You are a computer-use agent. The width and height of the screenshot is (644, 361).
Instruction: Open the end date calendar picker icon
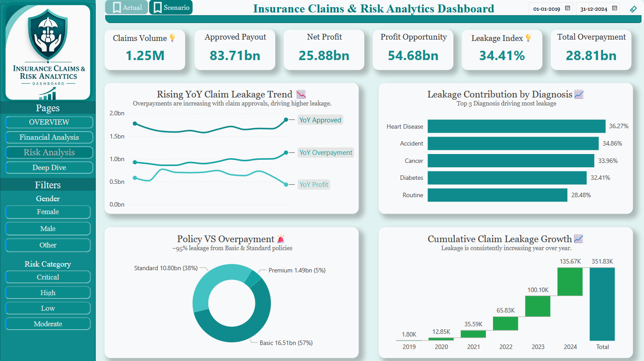pos(615,8)
